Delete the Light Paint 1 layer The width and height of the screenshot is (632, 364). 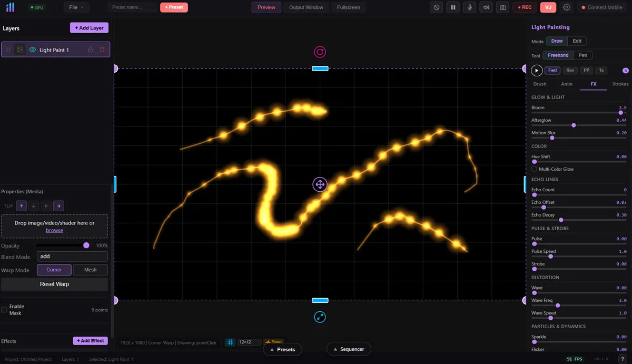click(102, 50)
